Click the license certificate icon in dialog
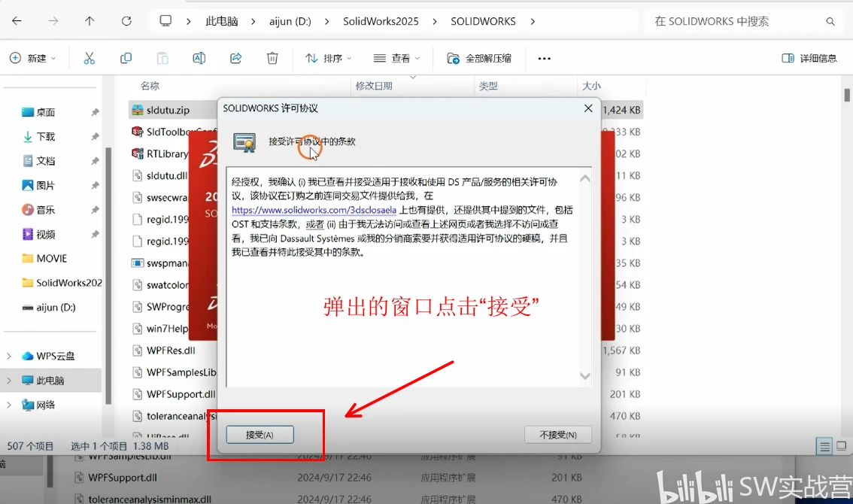The width and height of the screenshot is (853, 504). tap(244, 143)
